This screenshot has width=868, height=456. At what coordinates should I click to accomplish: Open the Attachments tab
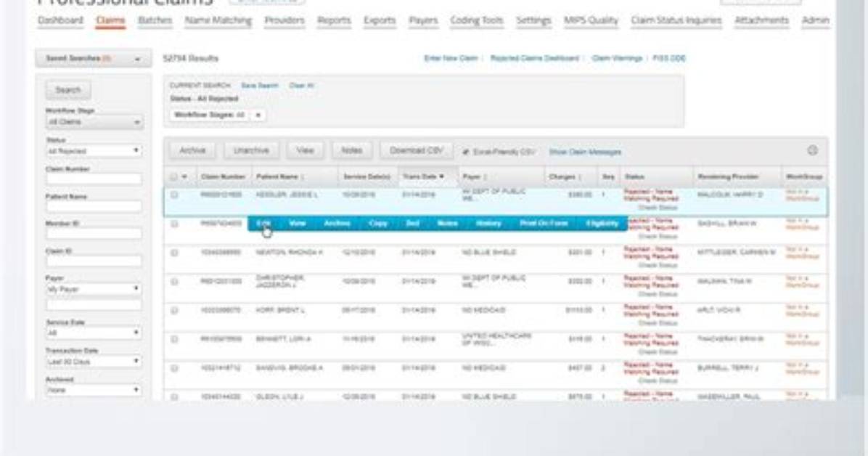coord(762,20)
